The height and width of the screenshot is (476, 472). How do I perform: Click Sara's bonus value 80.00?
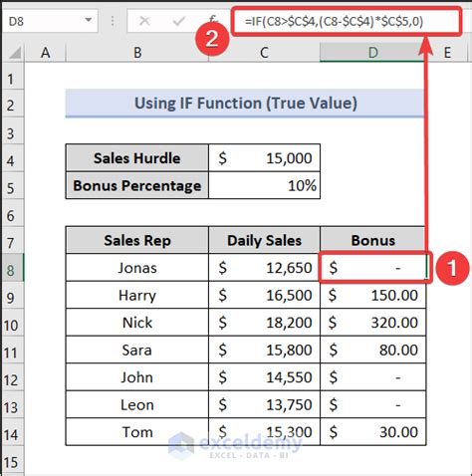(x=372, y=350)
